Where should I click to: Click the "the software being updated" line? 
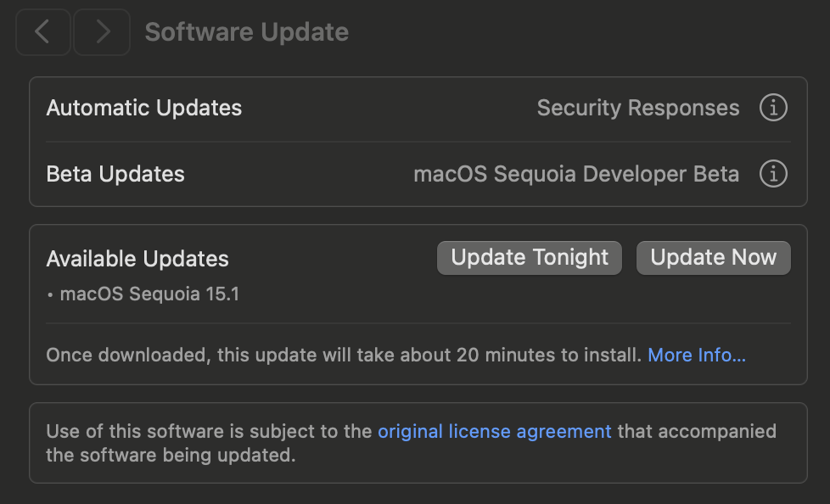pos(170,455)
